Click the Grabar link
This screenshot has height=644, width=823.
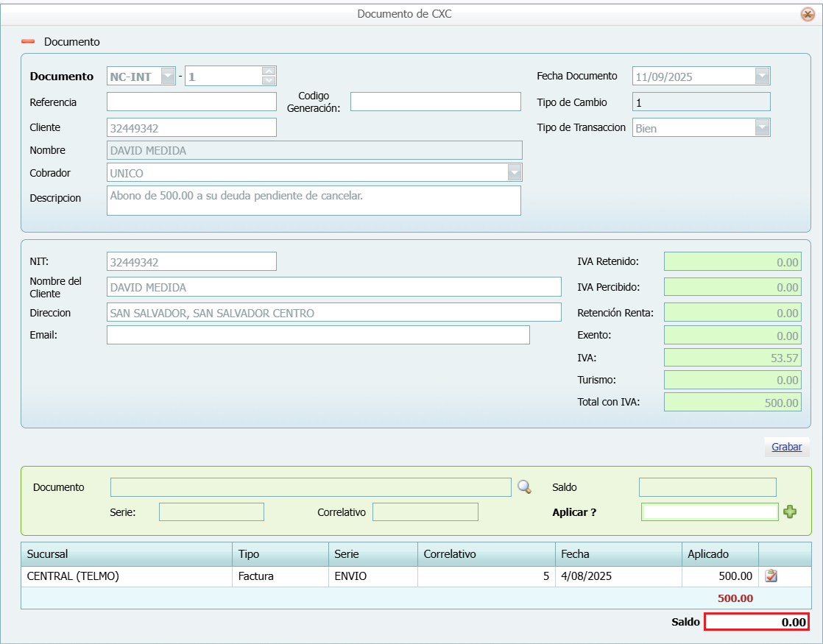tap(786, 447)
